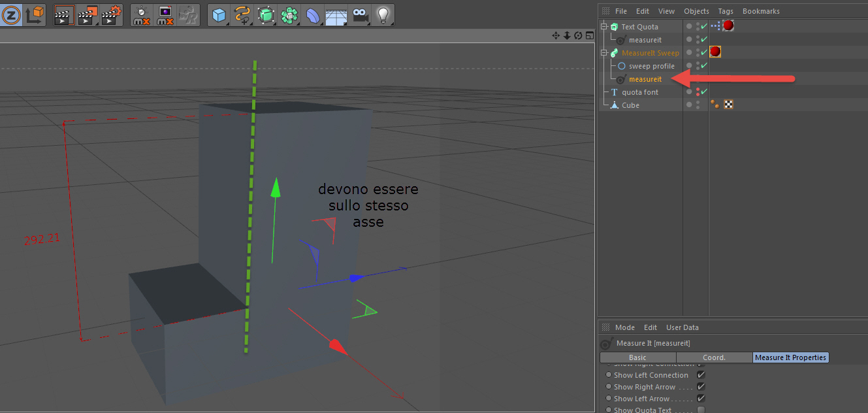This screenshot has width=868, height=413.
Task: Click the sweep profile circle icon
Action: [622, 66]
